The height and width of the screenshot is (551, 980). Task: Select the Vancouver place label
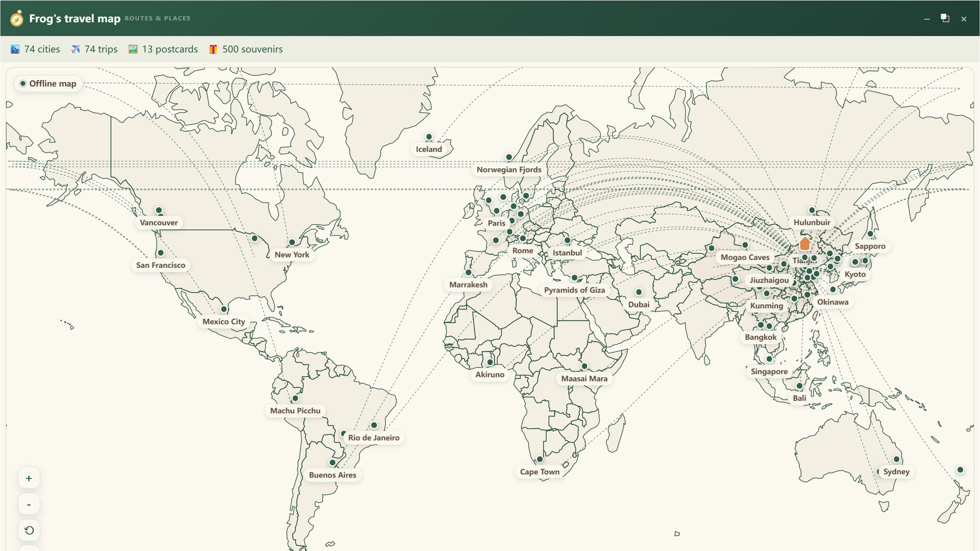(x=159, y=223)
